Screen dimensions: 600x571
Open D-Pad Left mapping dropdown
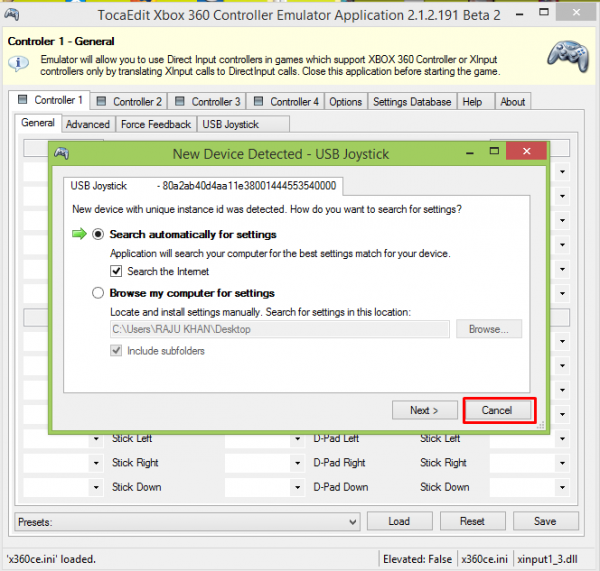(x=297, y=438)
